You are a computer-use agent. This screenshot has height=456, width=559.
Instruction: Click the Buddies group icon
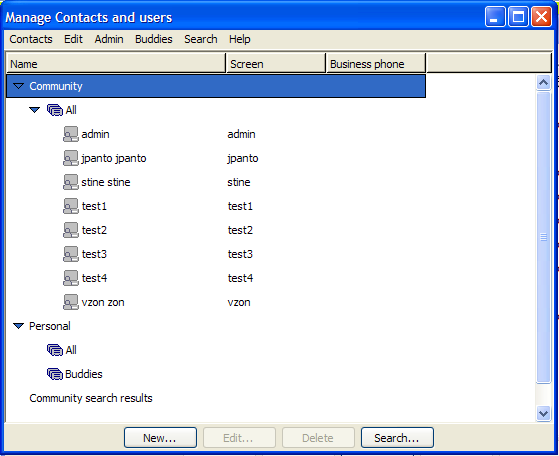click(x=55, y=374)
